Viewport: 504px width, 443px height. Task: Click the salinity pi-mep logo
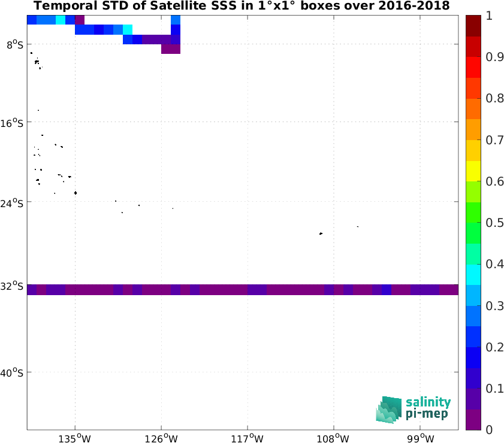click(x=414, y=409)
